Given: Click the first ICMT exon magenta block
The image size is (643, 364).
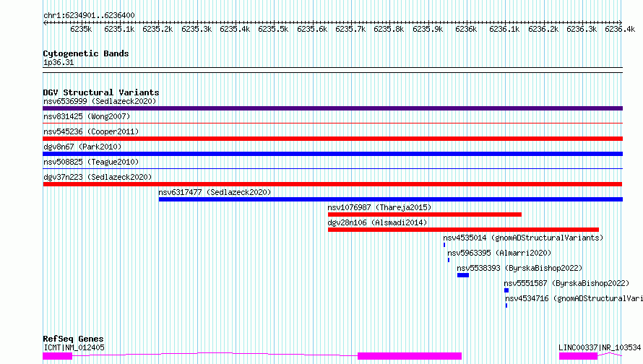Looking at the screenshot, I should pos(57,356).
